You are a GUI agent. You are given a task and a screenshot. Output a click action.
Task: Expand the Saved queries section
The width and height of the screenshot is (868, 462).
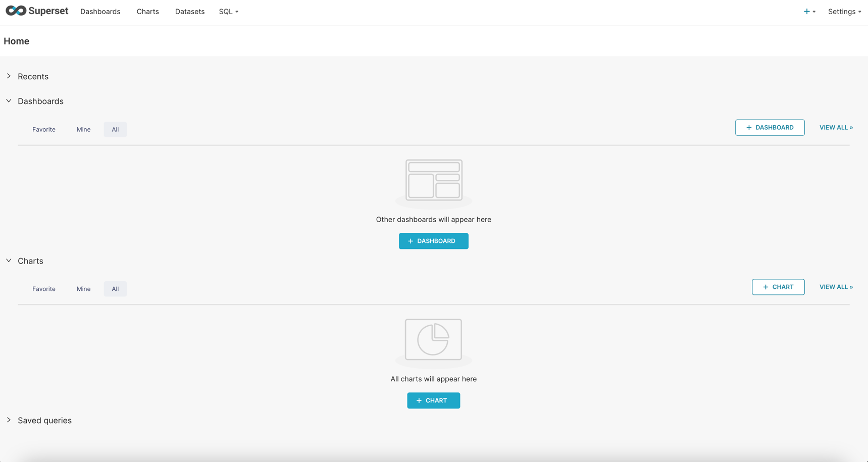click(x=9, y=420)
